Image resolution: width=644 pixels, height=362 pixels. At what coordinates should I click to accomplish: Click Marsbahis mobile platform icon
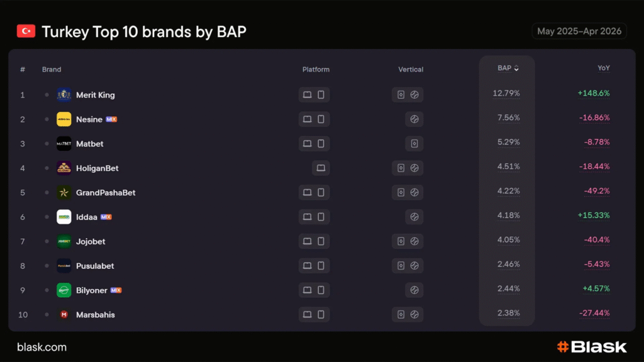(321, 314)
